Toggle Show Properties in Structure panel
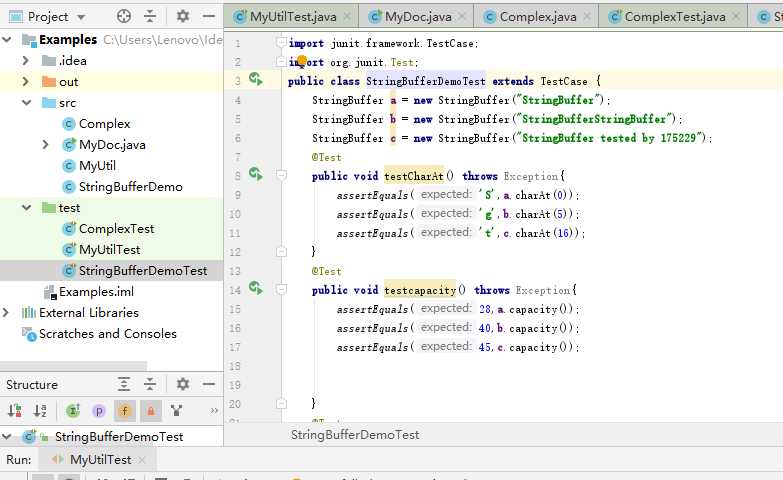783x480 pixels. pos(99,410)
